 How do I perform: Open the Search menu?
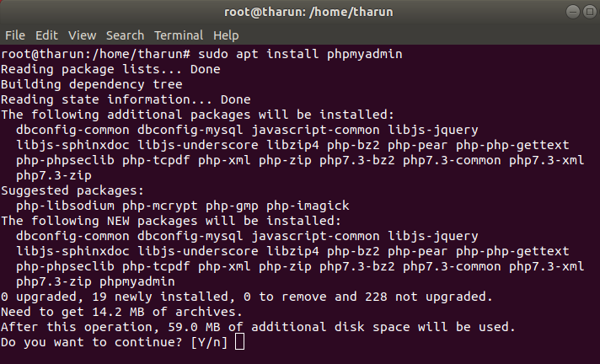tap(125, 35)
